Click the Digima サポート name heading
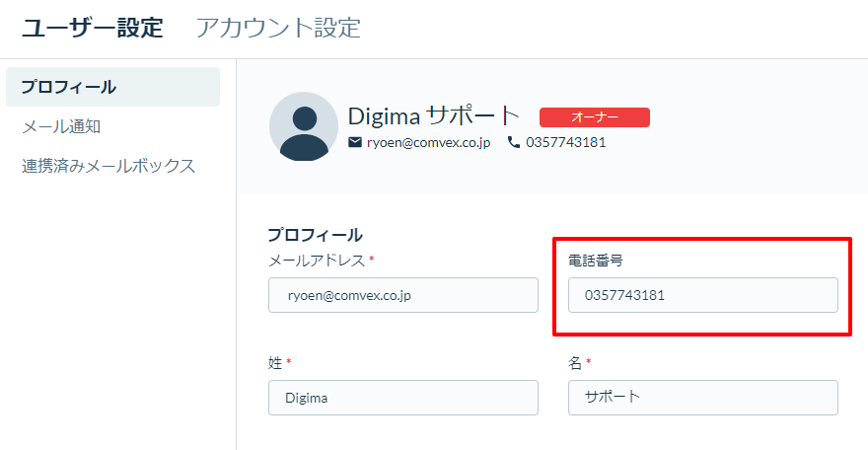This screenshot has height=450, width=868. click(x=434, y=116)
